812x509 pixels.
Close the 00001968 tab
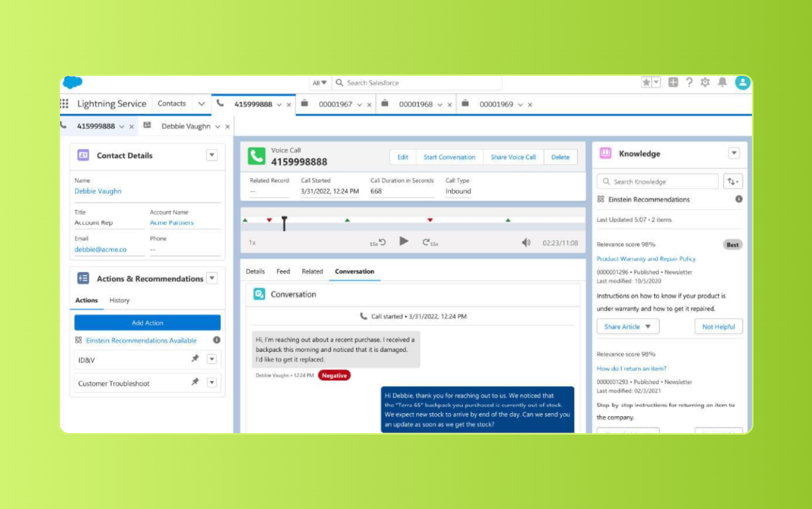pyautogui.click(x=450, y=105)
